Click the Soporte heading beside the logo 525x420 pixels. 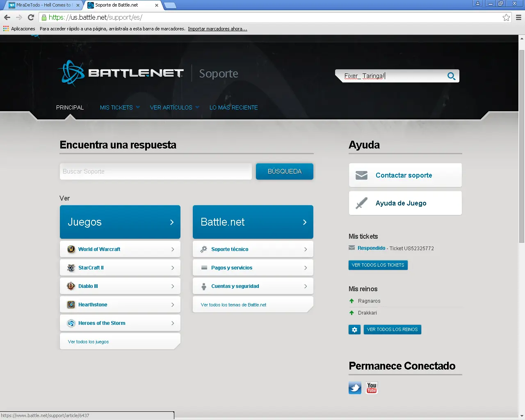click(x=219, y=73)
